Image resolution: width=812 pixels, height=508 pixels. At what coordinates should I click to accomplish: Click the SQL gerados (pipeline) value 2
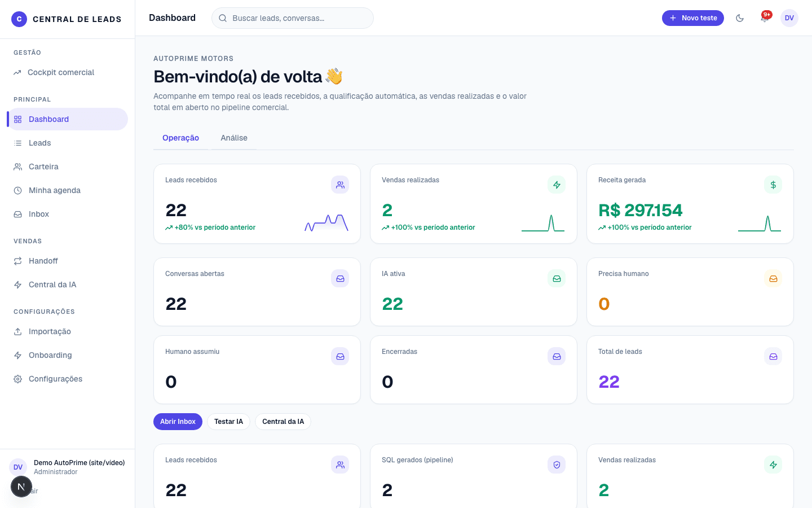coord(387,490)
